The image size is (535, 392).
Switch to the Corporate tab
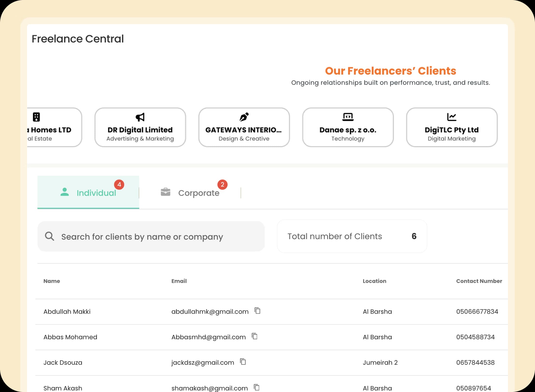click(x=198, y=193)
